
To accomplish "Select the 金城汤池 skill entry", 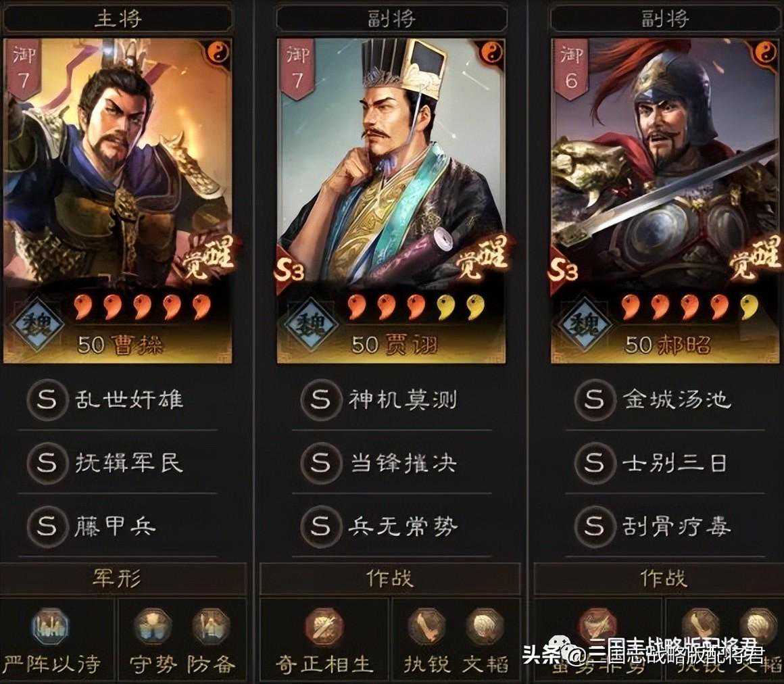I will pos(665,399).
